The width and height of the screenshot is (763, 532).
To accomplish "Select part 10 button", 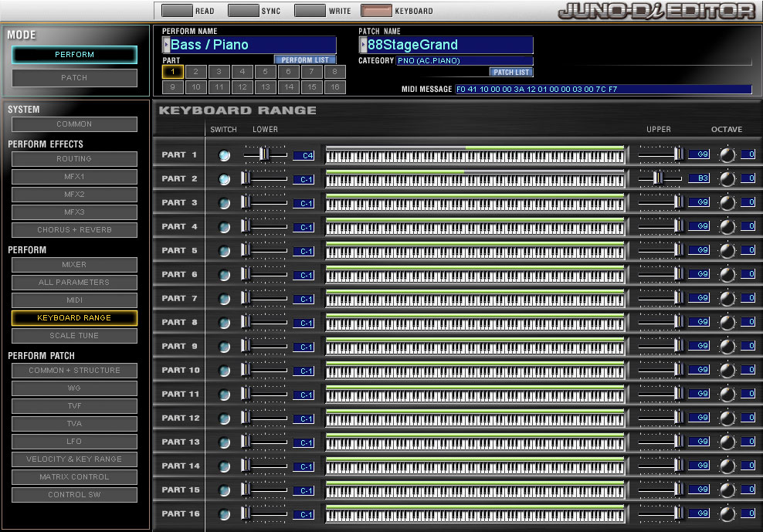I will pos(195,87).
